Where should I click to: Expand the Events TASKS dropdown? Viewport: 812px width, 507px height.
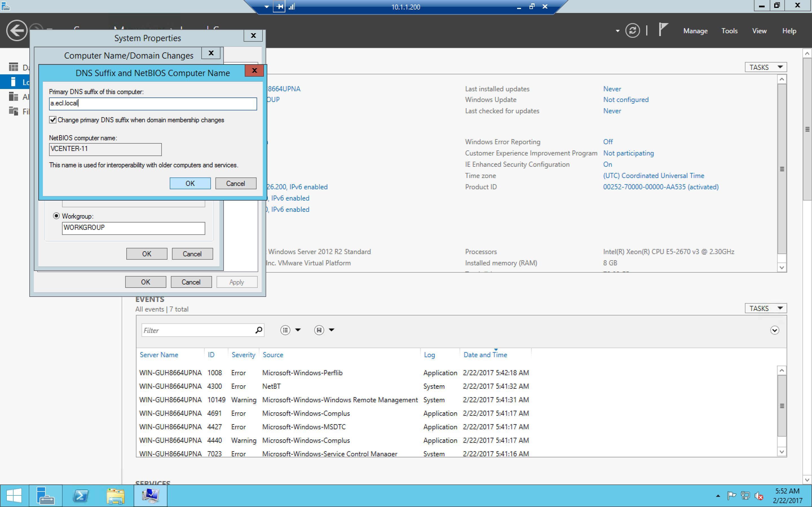point(766,308)
